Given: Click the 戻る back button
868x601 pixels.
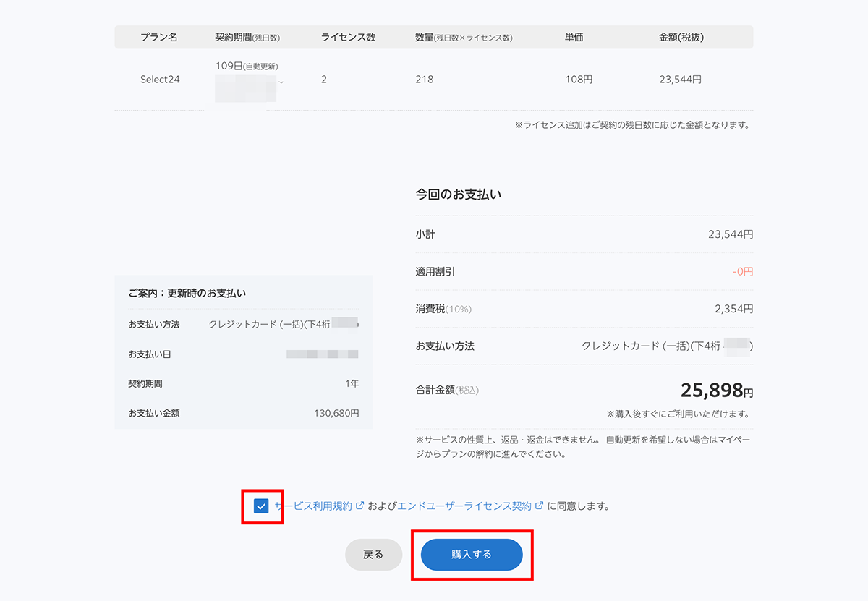Looking at the screenshot, I should pyautogui.click(x=373, y=555).
